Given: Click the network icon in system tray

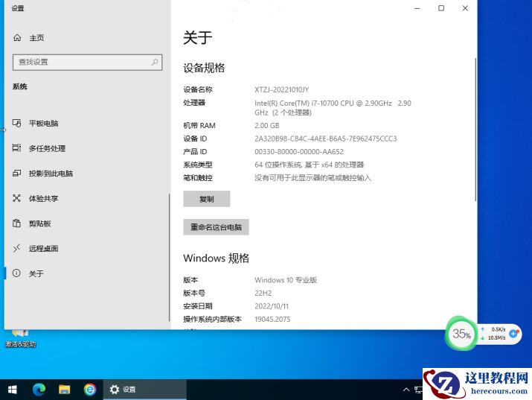Looking at the screenshot, I should (418, 390).
